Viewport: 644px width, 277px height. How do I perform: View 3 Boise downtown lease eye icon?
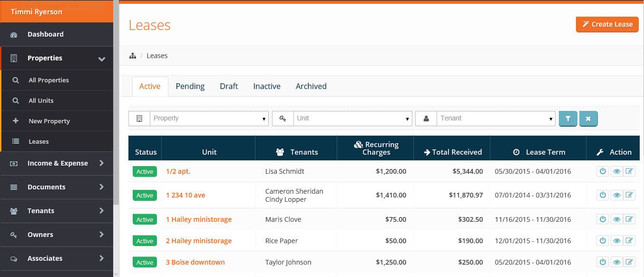pos(616,262)
